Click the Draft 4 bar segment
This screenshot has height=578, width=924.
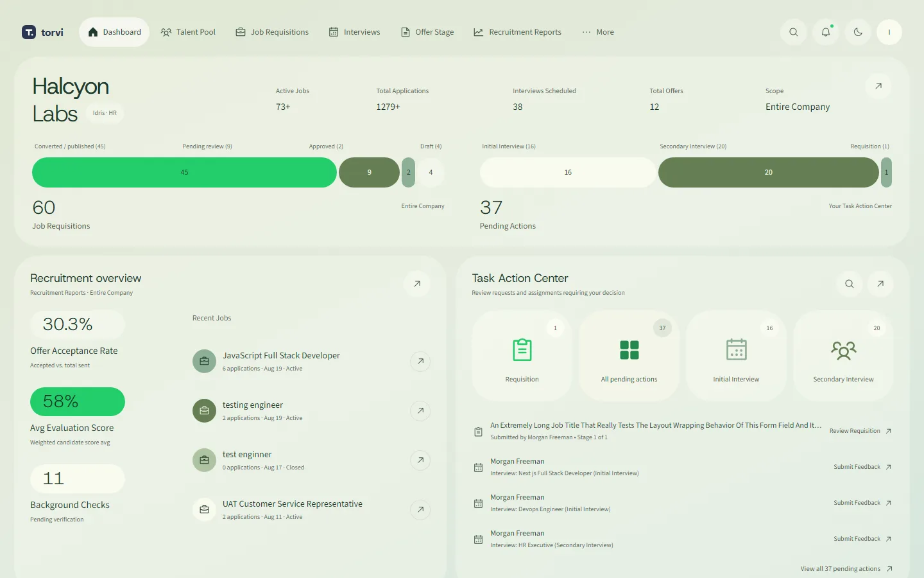coord(431,172)
